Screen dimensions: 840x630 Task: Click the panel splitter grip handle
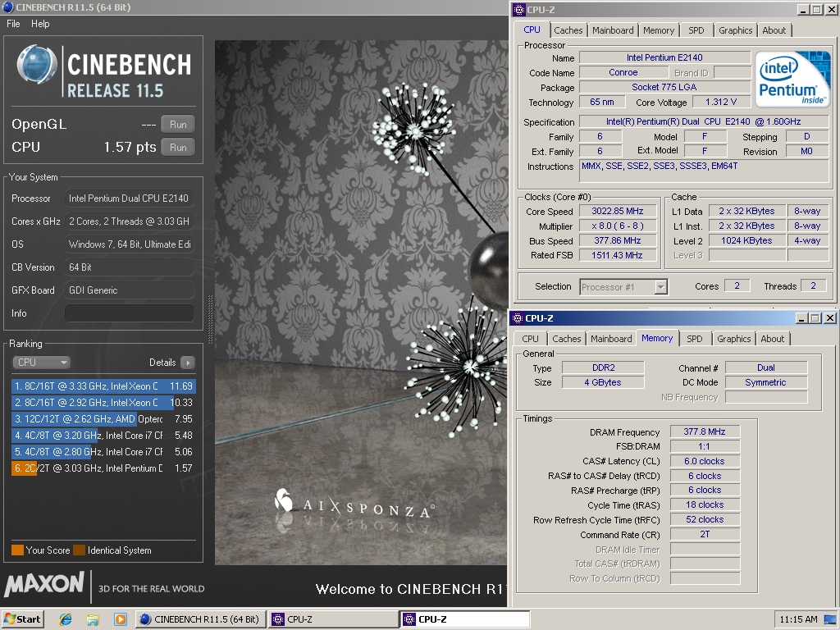coord(210,319)
